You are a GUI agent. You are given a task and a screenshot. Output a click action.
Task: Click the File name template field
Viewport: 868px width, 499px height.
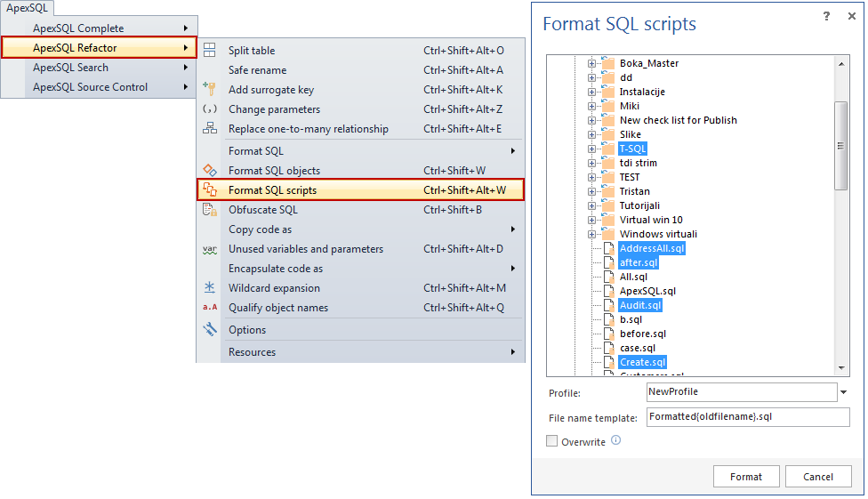point(748,417)
